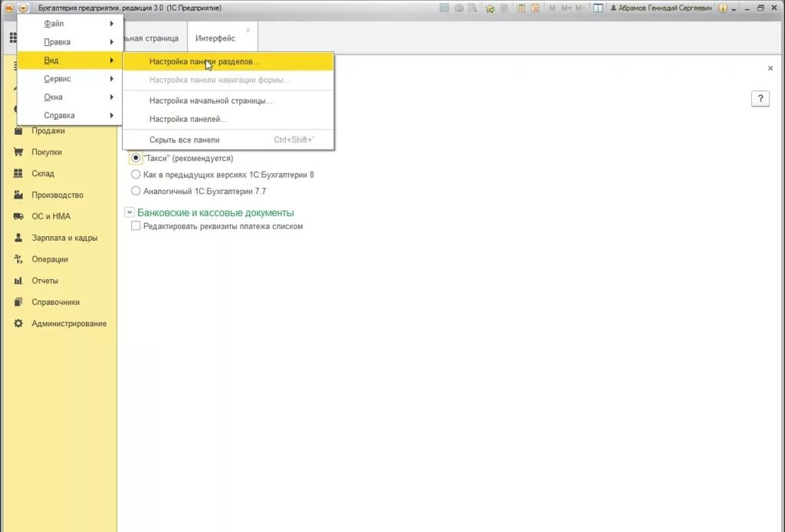Expand the Правка submenu arrow
Image resolution: width=785 pixels, height=532 pixels.
(112, 42)
